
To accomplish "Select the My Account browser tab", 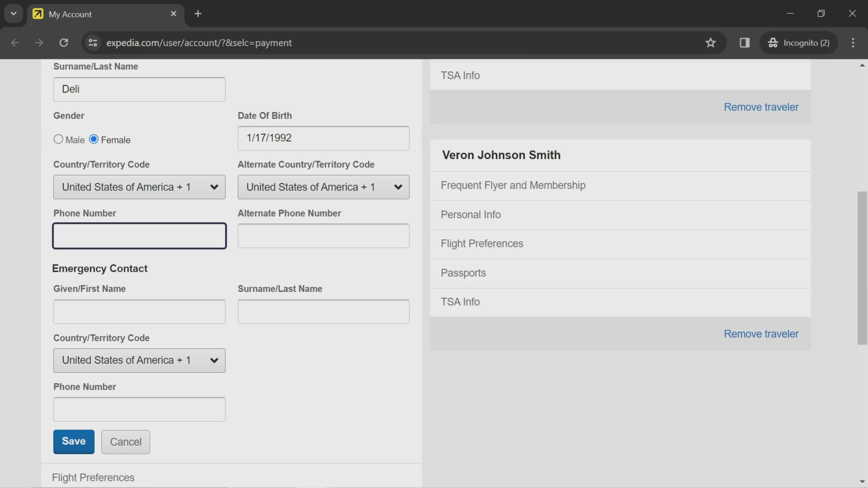I will pyautogui.click(x=106, y=14).
